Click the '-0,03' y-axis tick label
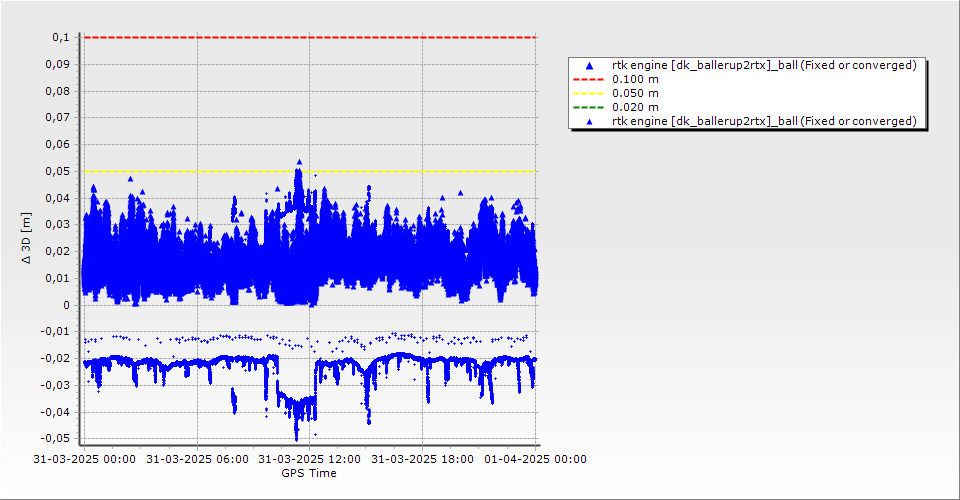The width and height of the screenshot is (960, 500). tap(55, 386)
